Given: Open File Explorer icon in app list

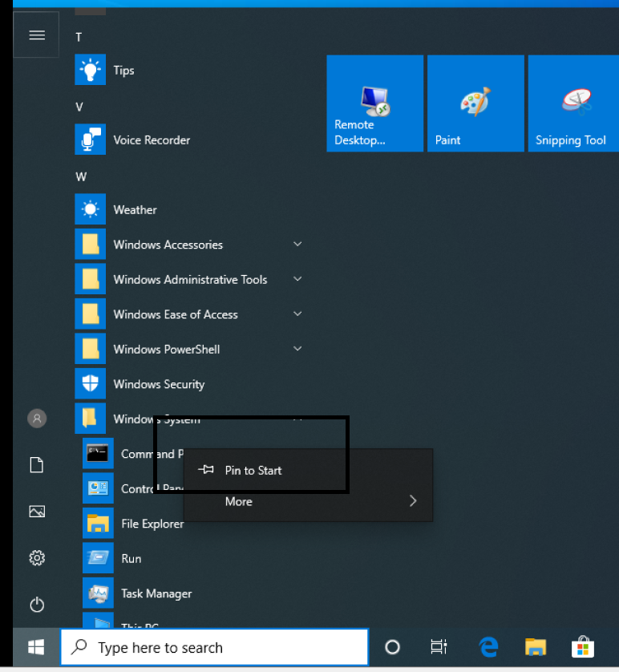Looking at the screenshot, I should pyautogui.click(x=98, y=524).
